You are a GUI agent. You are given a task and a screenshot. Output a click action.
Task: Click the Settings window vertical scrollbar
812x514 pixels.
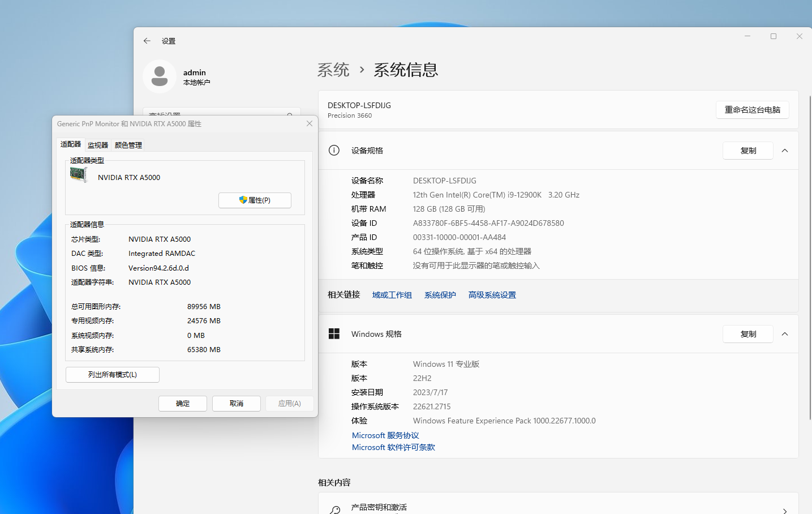click(810, 258)
